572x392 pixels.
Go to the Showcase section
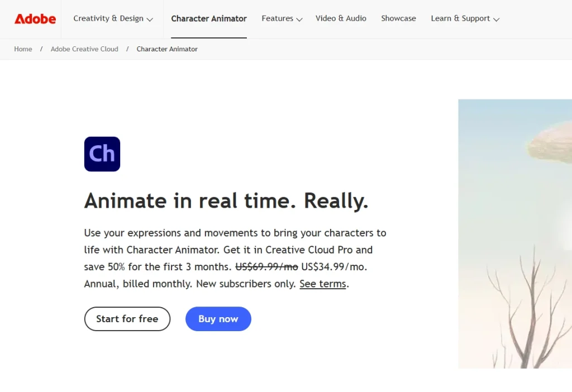[398, 18]
